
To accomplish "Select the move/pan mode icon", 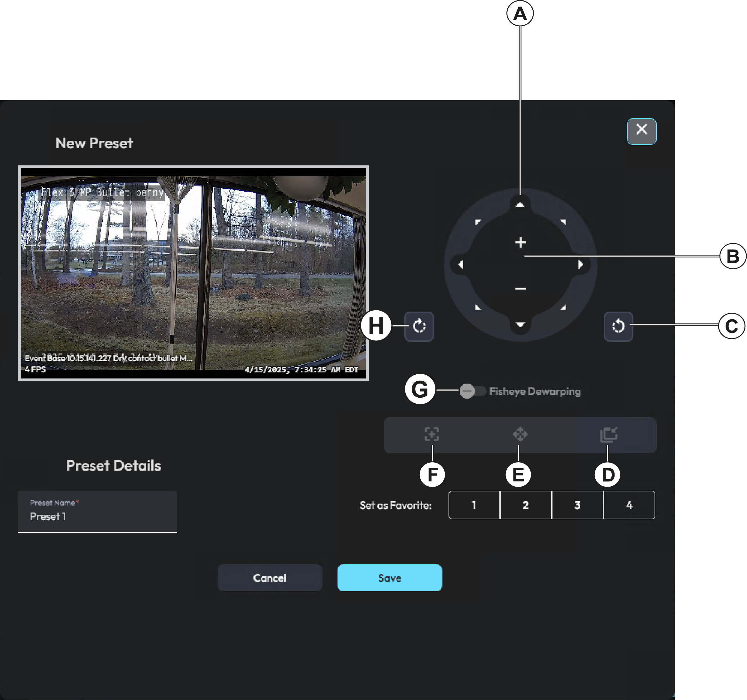I will [521, 435].
